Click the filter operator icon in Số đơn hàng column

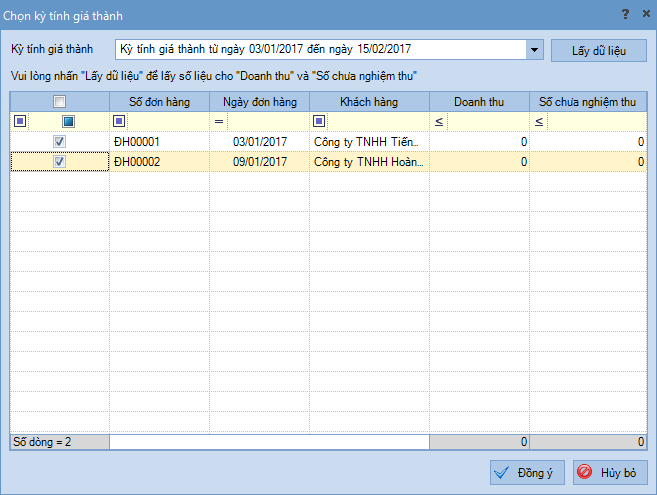coord(119,121)
